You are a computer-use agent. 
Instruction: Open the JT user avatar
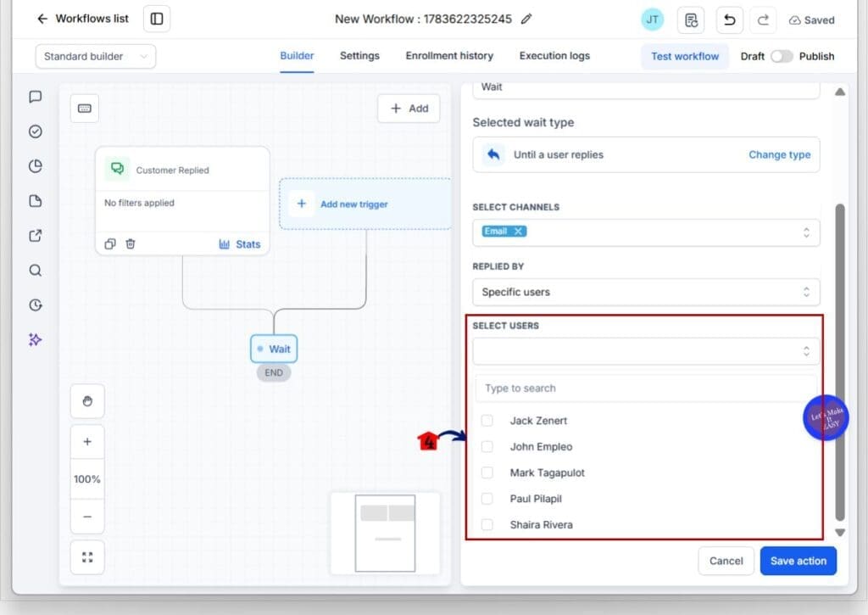tap(653, 20)
